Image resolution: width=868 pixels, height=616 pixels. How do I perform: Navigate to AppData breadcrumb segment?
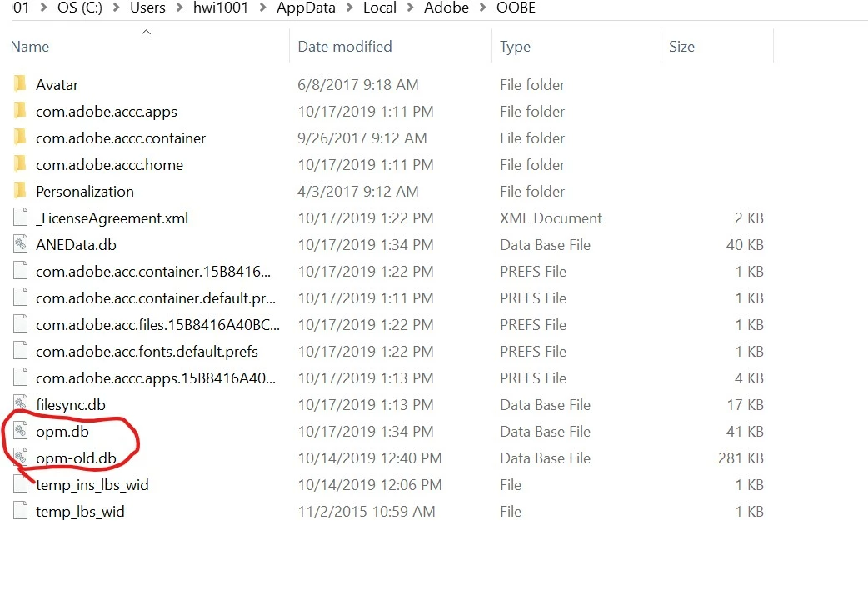[306, 8]
